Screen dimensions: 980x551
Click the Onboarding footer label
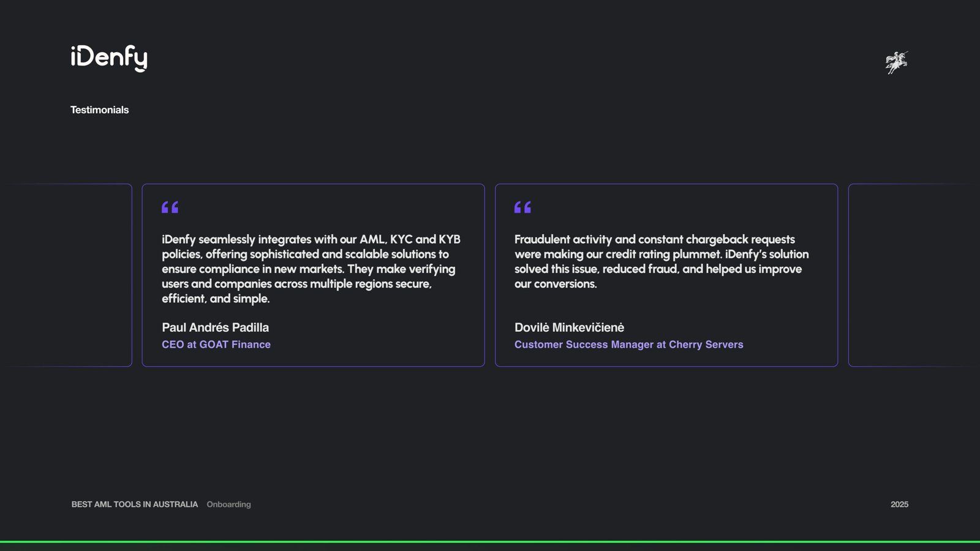229,504
